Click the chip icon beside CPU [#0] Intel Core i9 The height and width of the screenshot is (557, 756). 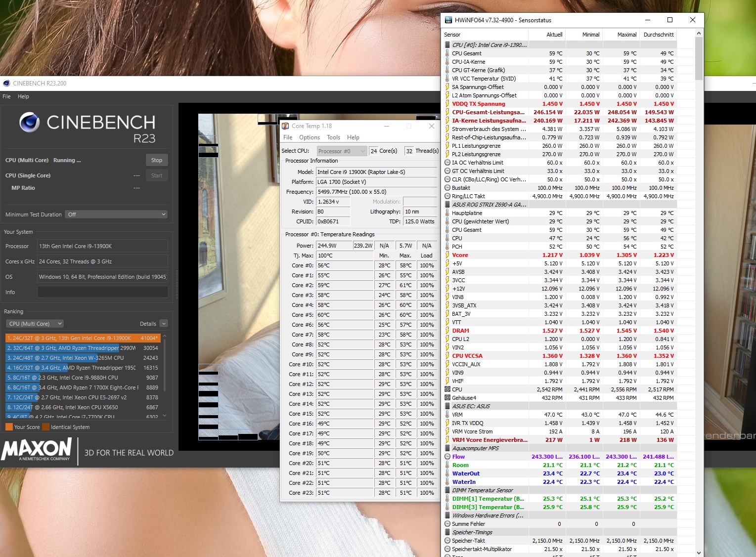coord(447,45)
